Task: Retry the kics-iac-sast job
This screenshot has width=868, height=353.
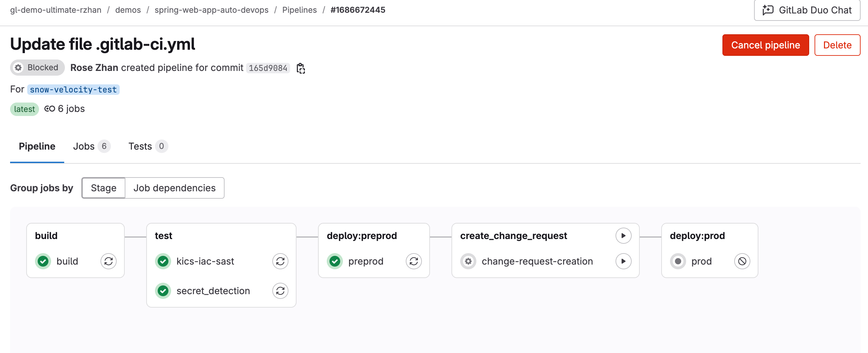Action: pos(280,261)
